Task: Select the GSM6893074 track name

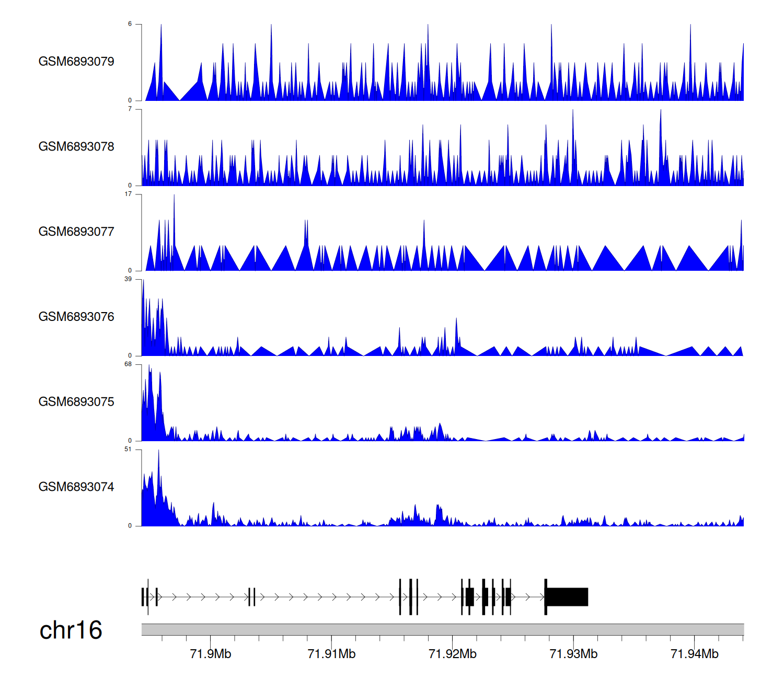Action: pos(76,487)
